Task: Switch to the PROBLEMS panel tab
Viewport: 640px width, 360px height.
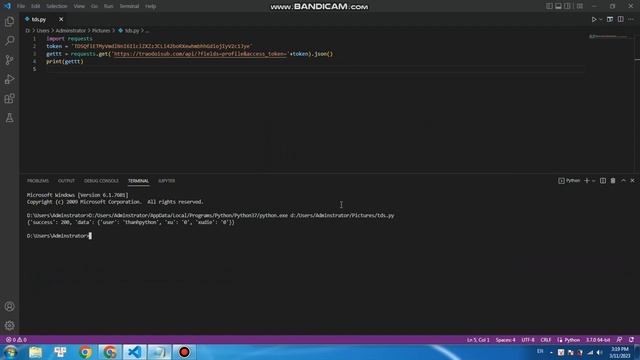Action: pyautogui.click(x=38, y=181)
